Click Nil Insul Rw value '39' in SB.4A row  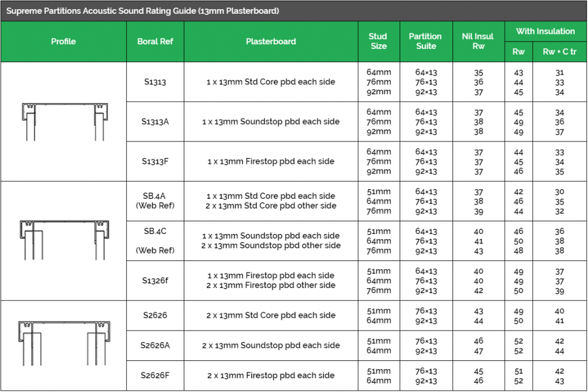(478, 212)
